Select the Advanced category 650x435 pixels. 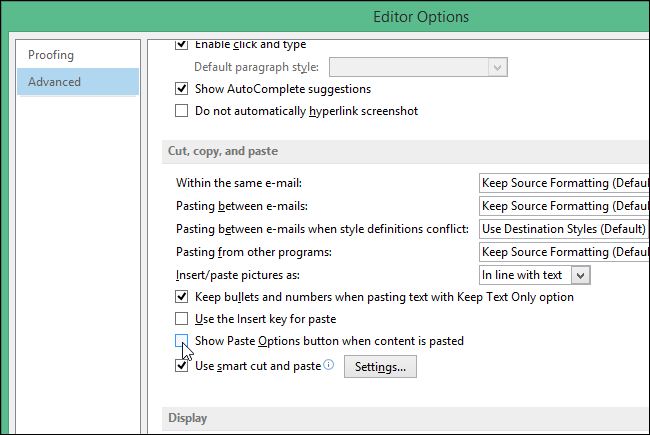click(x=55, y=82)
